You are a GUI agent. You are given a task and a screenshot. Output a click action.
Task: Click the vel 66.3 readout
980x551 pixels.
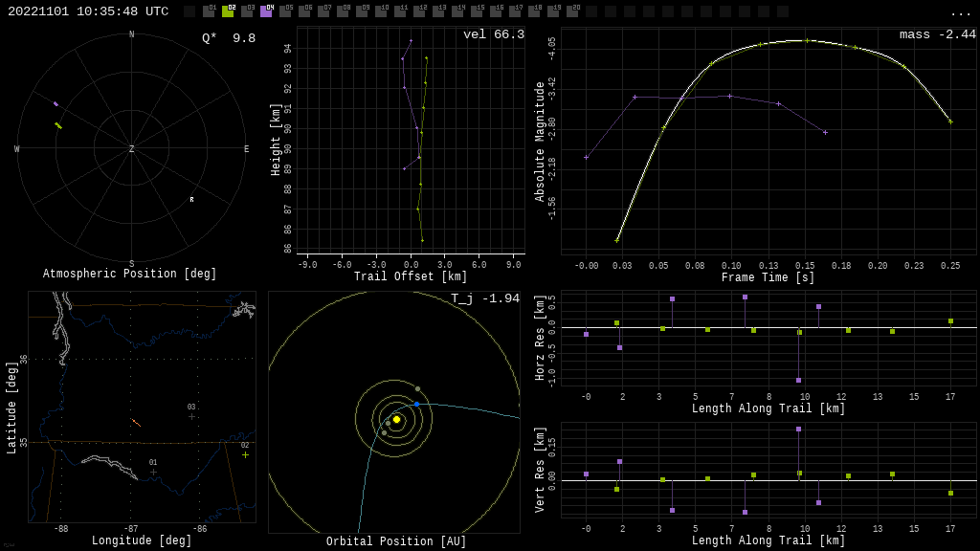tap(493, 35)
